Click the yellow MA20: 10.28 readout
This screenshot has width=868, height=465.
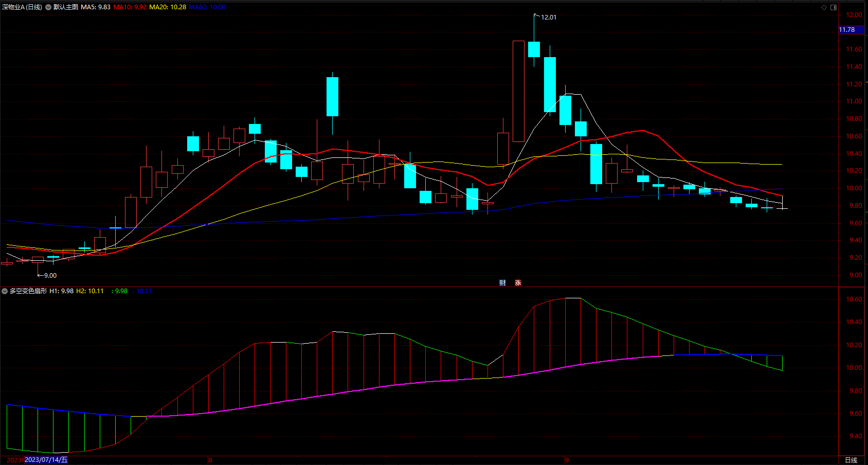click(168, 7)
